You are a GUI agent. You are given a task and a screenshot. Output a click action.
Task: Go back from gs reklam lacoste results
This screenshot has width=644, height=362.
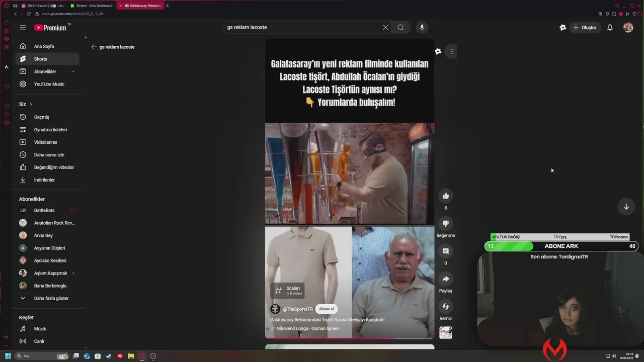pyautogui.click(x=94, y=47)
